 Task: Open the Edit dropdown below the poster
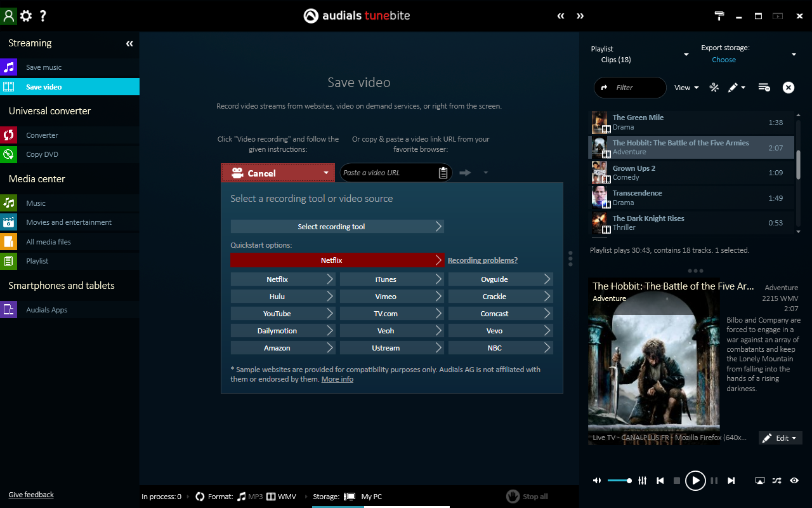click(x=780, y=438)
